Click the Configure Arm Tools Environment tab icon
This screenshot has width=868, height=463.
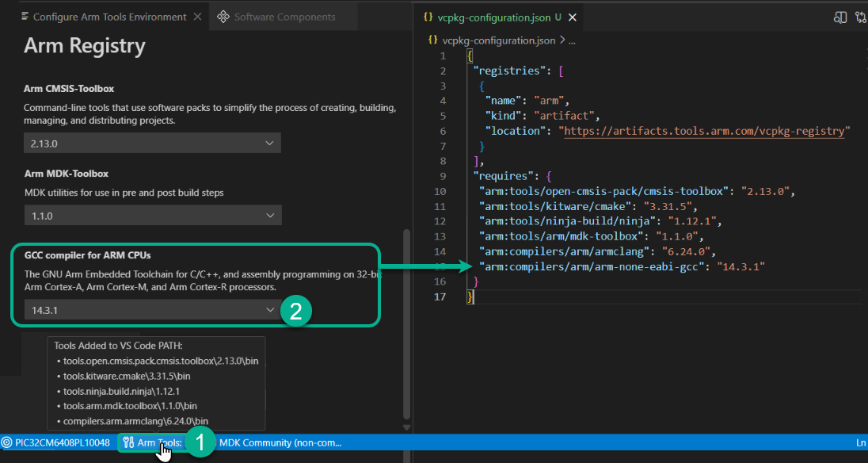coord(25,17)
